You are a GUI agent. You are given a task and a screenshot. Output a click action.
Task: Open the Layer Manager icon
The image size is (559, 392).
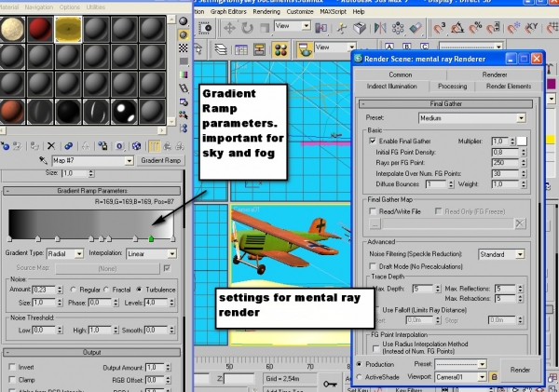tap(221, 49)
